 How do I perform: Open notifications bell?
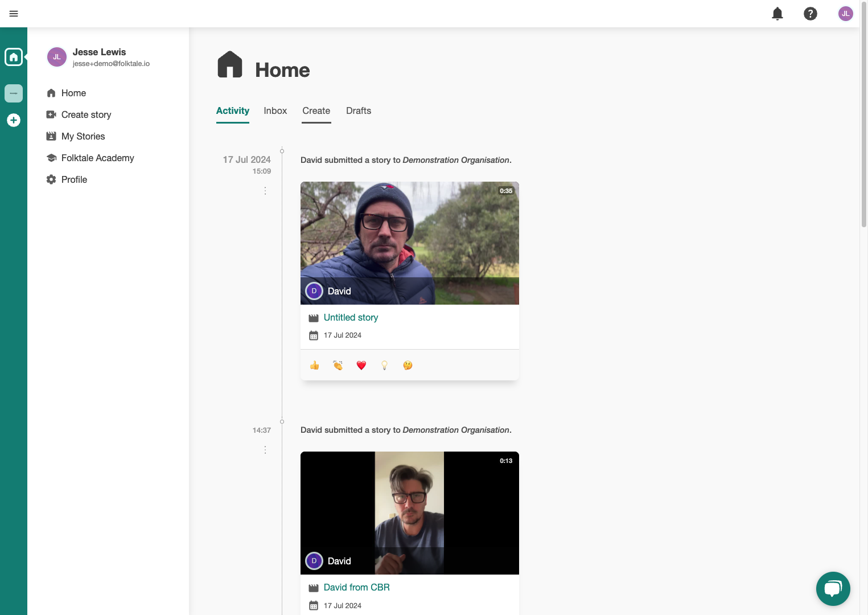778,14
